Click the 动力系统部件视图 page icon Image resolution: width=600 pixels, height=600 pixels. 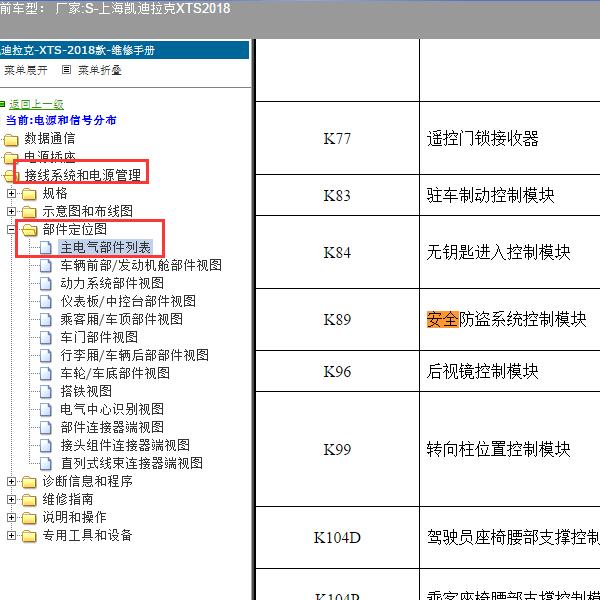46,284
